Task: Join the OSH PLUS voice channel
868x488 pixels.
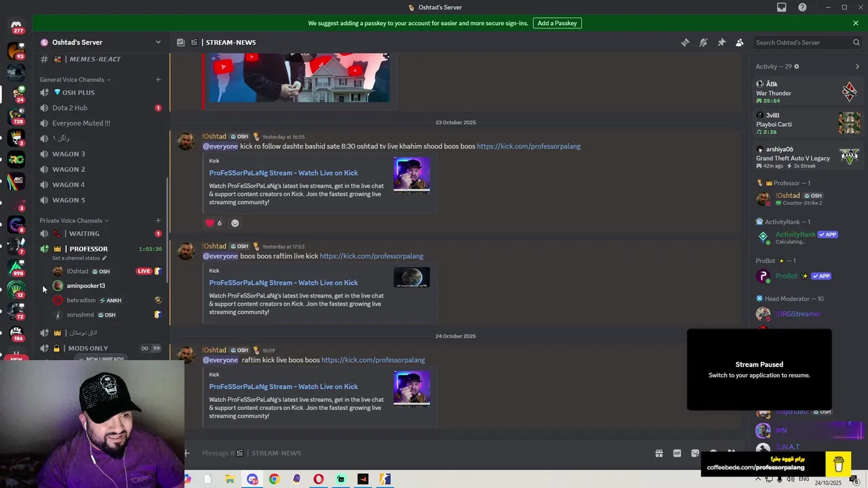Action: point(102,92)
